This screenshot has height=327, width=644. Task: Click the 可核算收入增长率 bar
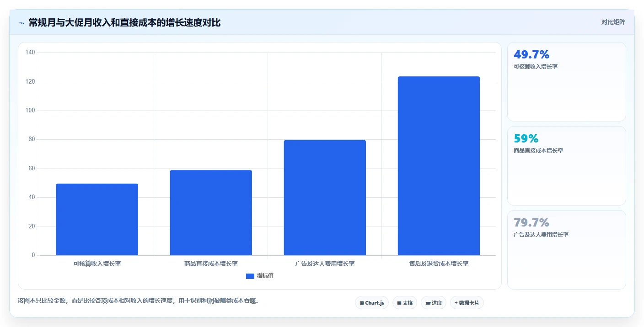pyautogui.click(x=97, y=220)
